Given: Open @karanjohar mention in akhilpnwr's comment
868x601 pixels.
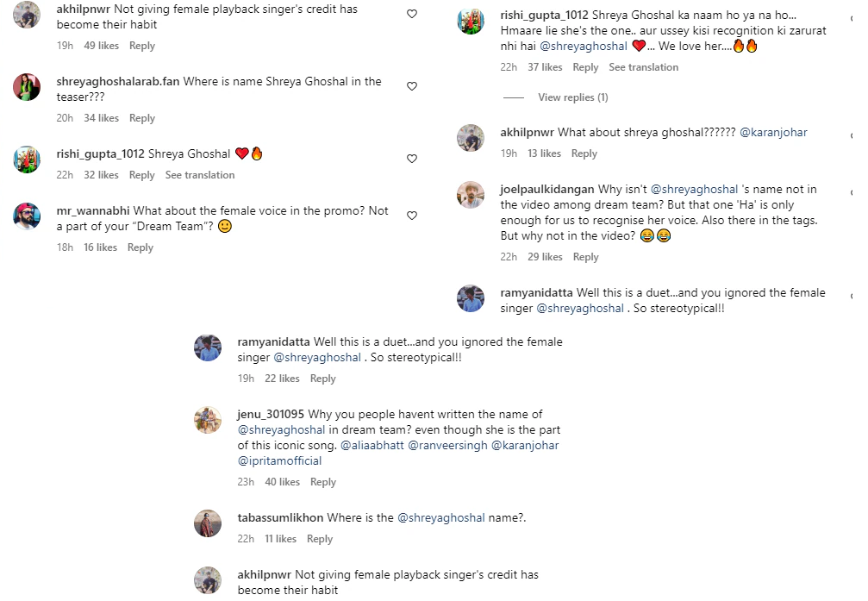Looking at the screenshot, I should coord(773,133).
